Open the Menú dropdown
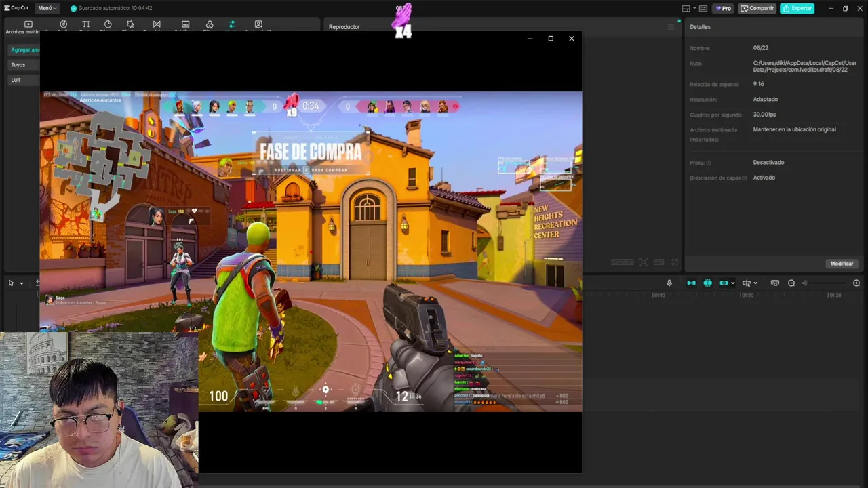Screen dimensions: 868x488 tap(47, 8)
